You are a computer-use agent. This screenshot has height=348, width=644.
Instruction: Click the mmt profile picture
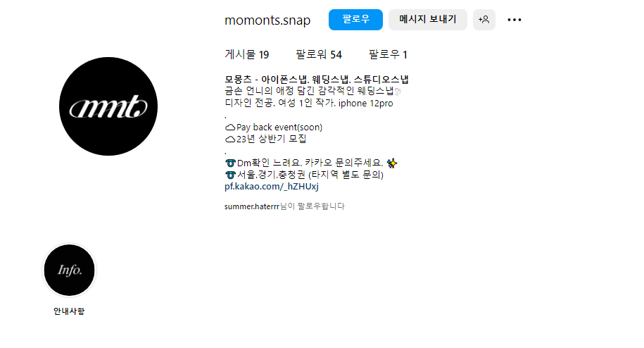pos(108,106)
